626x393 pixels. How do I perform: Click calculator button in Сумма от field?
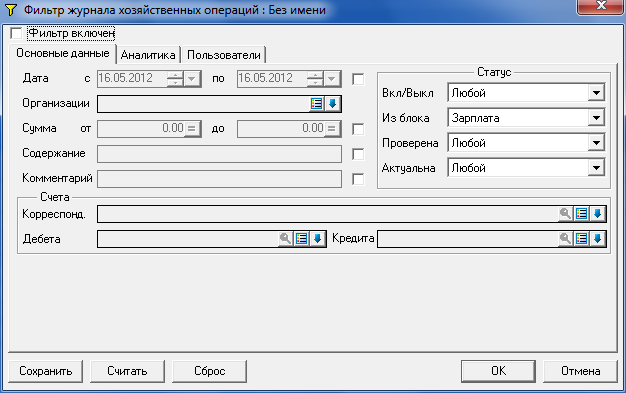(x=192, y=129)
